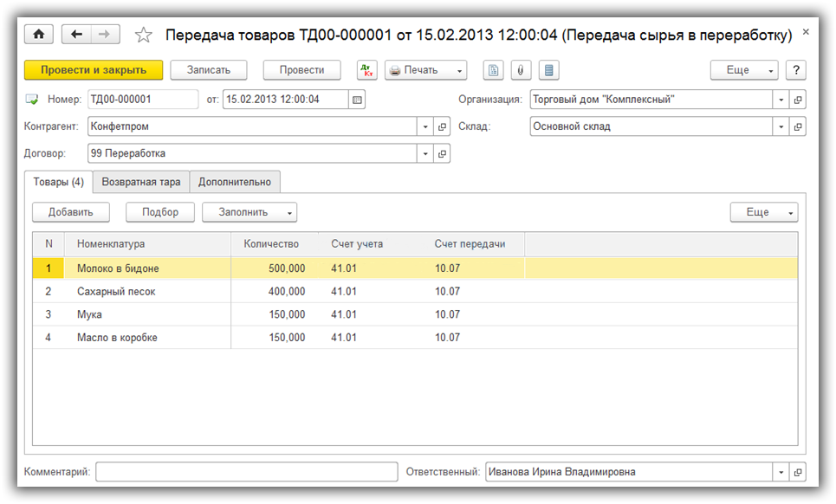This screenshot has width=836, height=504.
Task: Click the help question mark button
Action: tap(794, 70)
